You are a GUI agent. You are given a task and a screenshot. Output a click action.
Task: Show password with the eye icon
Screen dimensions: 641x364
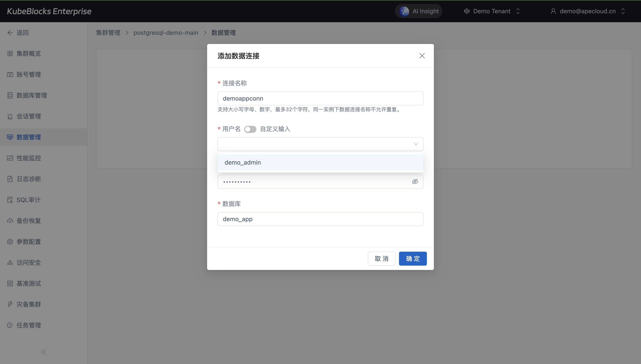(x=415, y=182)
